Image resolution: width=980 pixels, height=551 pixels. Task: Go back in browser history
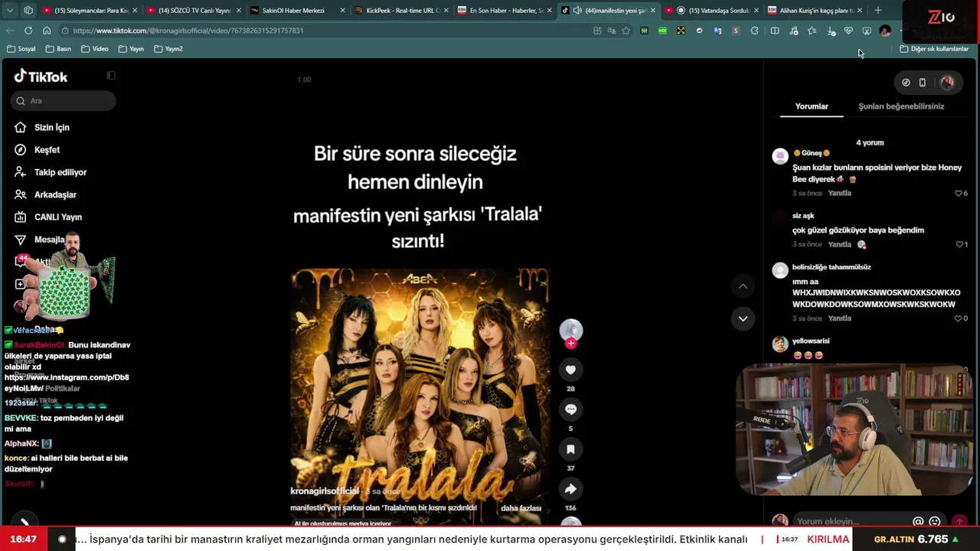point(10,31)
